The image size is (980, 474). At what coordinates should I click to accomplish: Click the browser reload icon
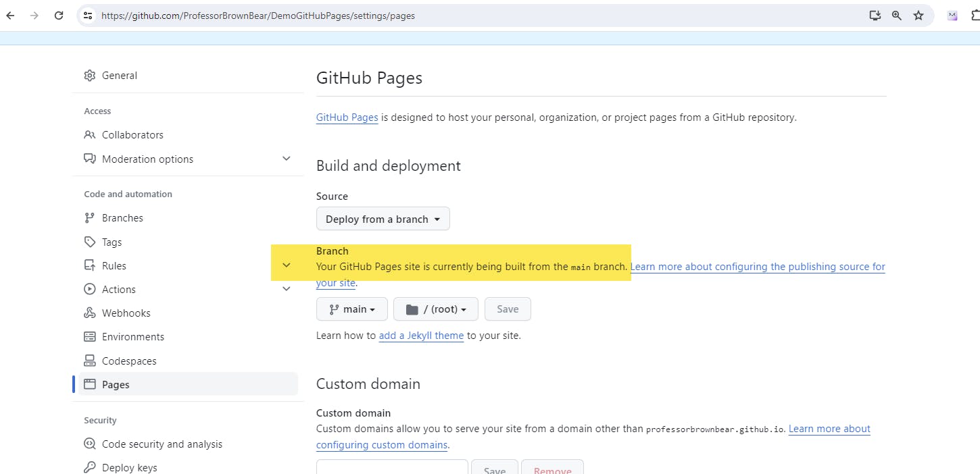(59, 15)
